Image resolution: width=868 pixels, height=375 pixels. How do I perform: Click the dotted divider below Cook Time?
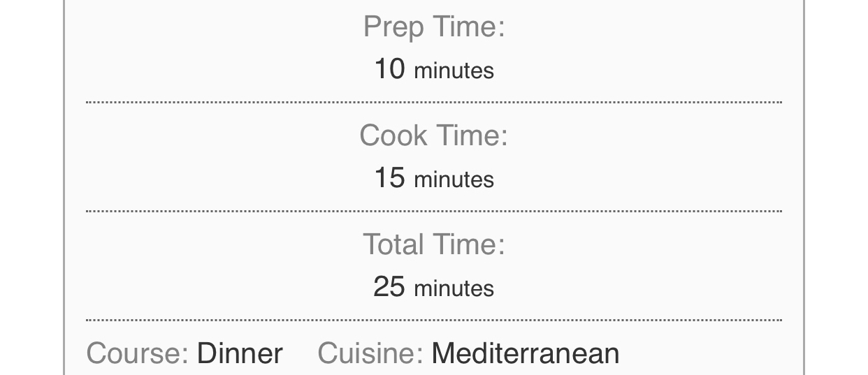(x=433, y=211)
